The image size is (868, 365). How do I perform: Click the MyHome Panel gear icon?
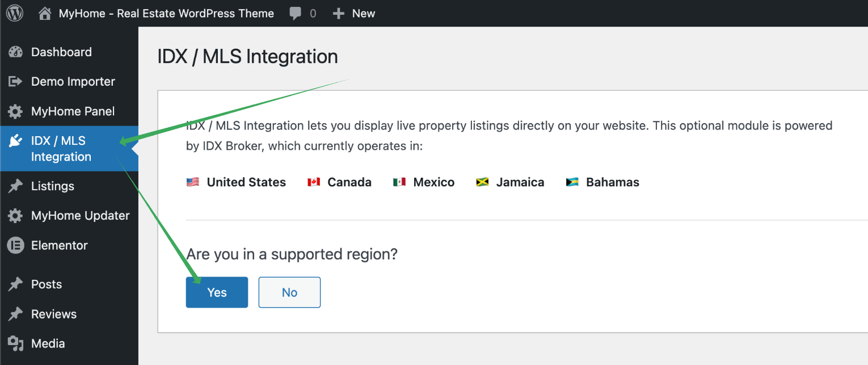15,111
